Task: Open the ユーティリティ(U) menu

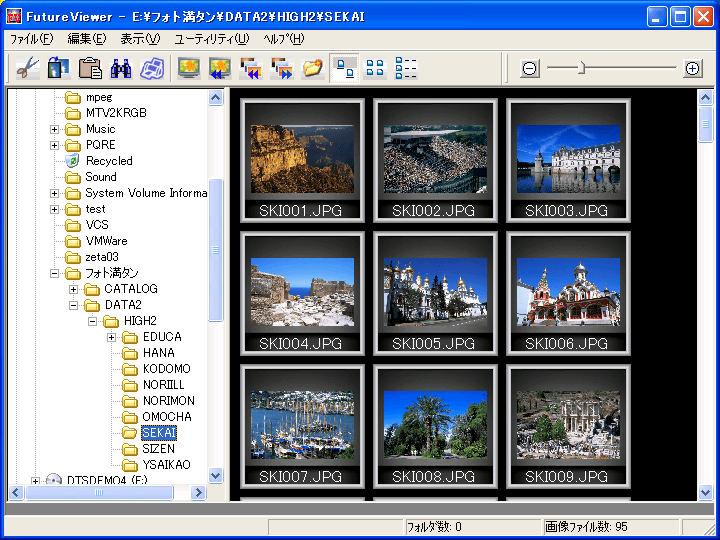Action: (x=212, y=39)
